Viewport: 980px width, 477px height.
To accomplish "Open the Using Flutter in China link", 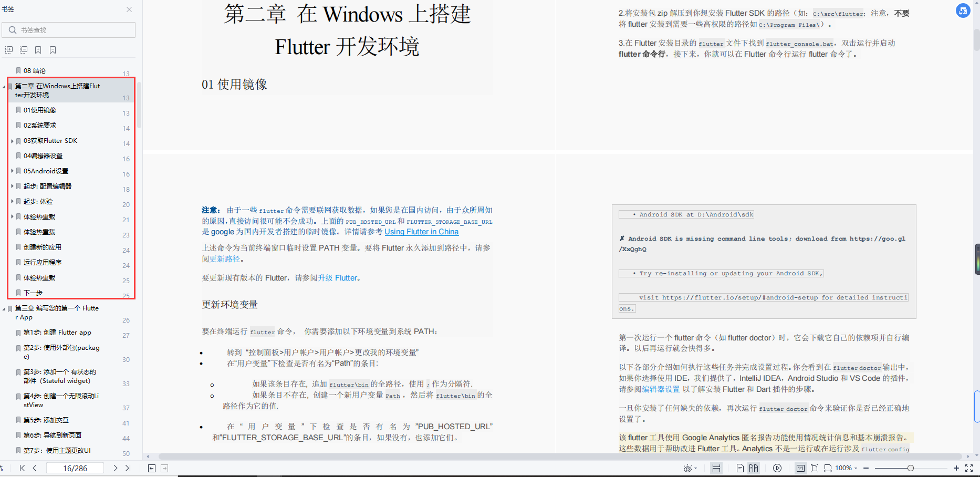I will coord(422,232).
